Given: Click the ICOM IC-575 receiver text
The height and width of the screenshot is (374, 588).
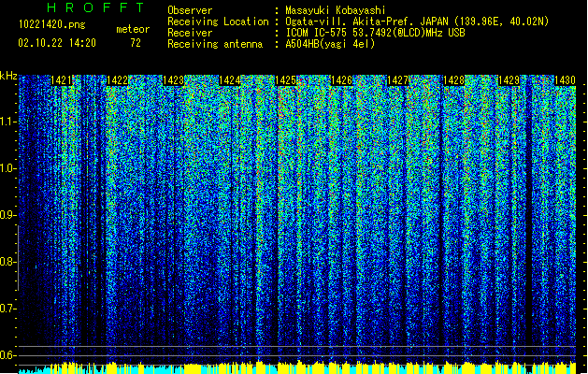Looking at the screenshot, I should (x=376, y=33).
